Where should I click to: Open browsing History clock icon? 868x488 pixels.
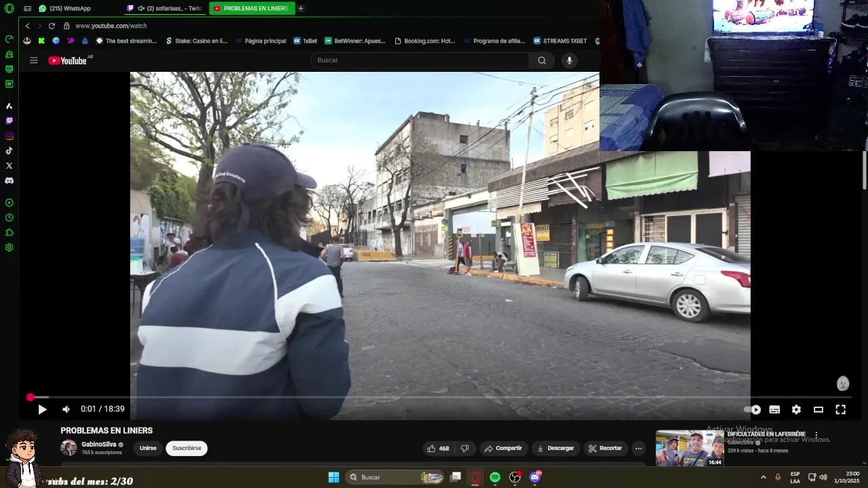pyautogui.click(x=9, y=218)
